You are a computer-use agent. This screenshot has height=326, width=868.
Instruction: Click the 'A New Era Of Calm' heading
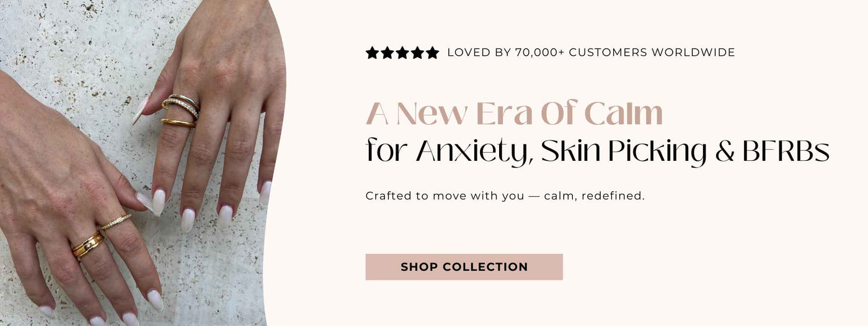click(514, 113)
